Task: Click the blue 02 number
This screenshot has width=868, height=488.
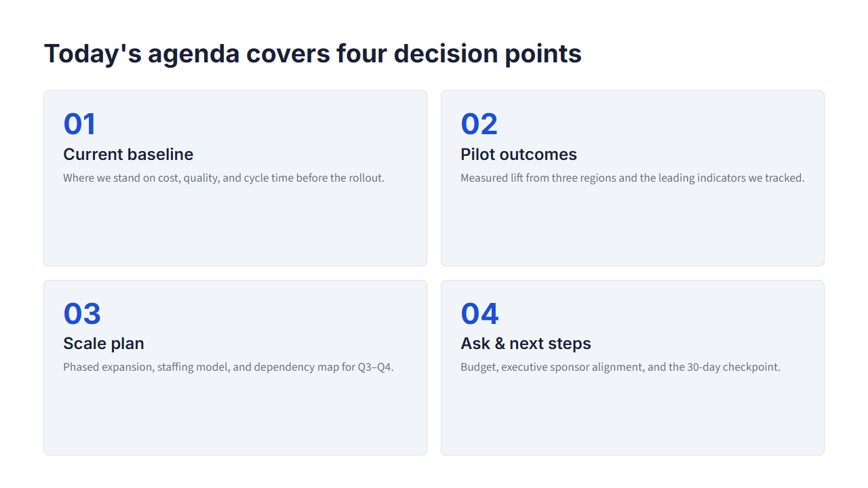Action: tap(479, 124)
